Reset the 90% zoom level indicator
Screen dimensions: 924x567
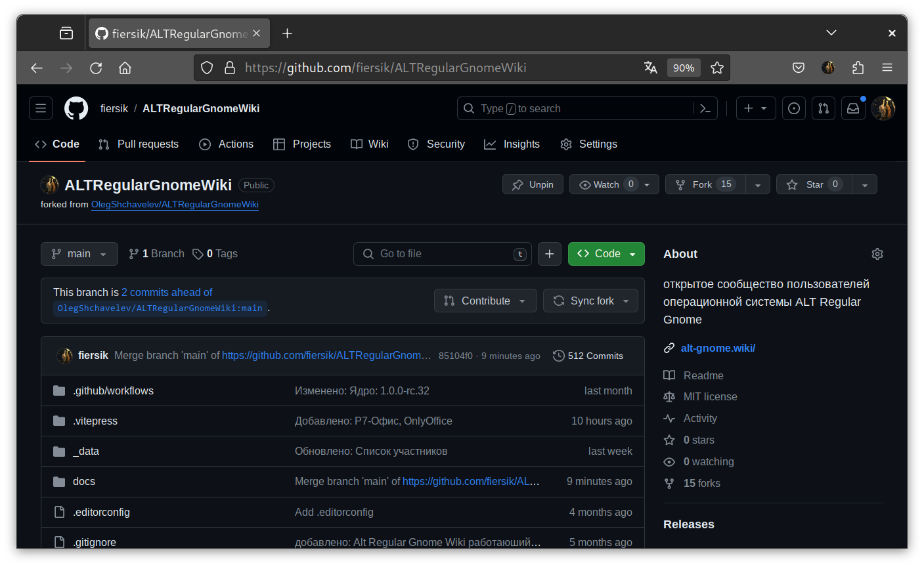pyautogui.click(x=684, y=68)
